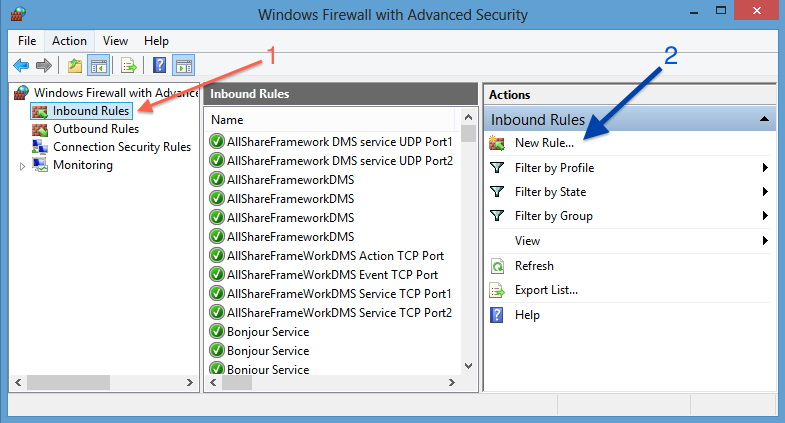Click the Forward arrow toolbar icon

(x=44, y=66)
